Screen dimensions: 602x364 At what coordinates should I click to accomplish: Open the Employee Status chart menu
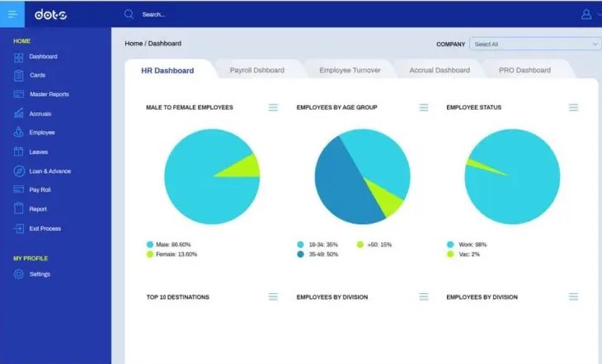[573, 107]
